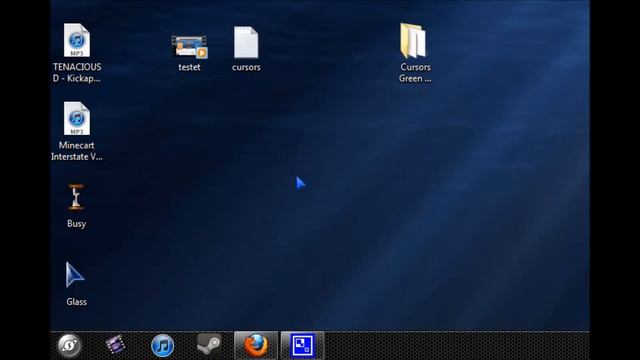Click the 'Glass' file name label
The width and height of the screenshot is (640, 360).
pos(76,302)
